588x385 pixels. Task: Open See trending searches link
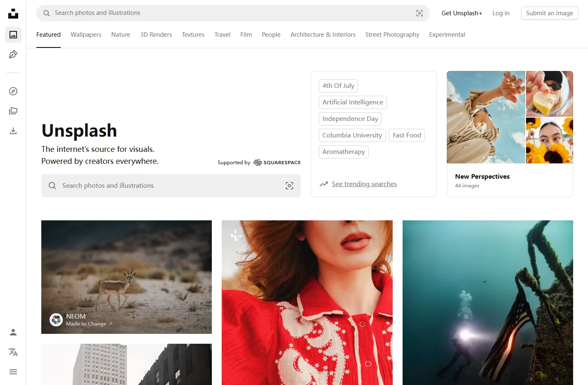point(364,184)
